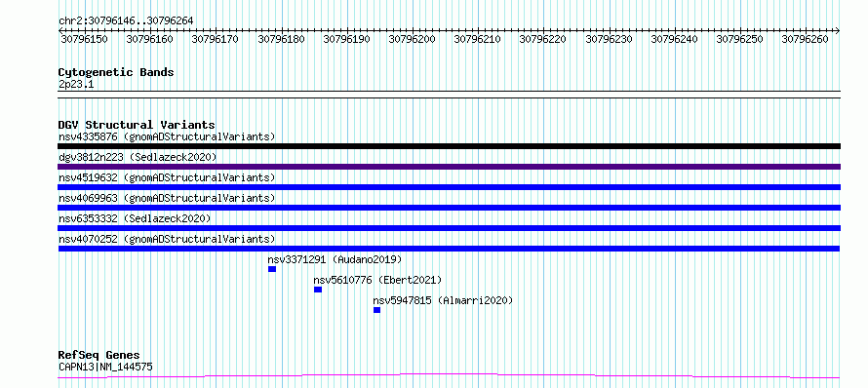Click the Cytogenetic Bands track heading

pyautogui.click(x=116, y=72)
